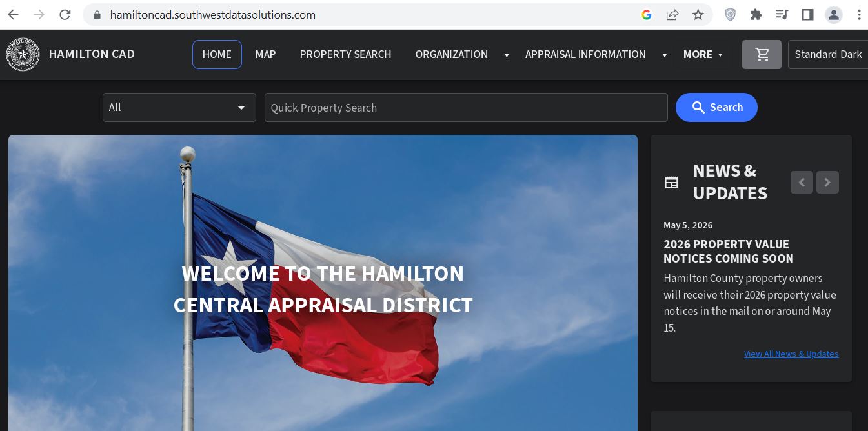Click the blue Search button
This screenshot has height=431, width=868.
[716, 108]
